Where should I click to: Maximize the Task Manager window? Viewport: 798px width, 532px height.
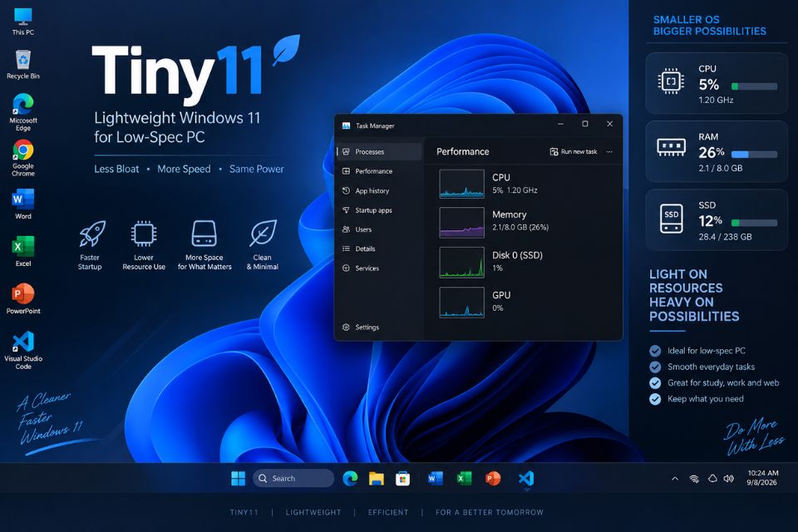click(585, 124)
